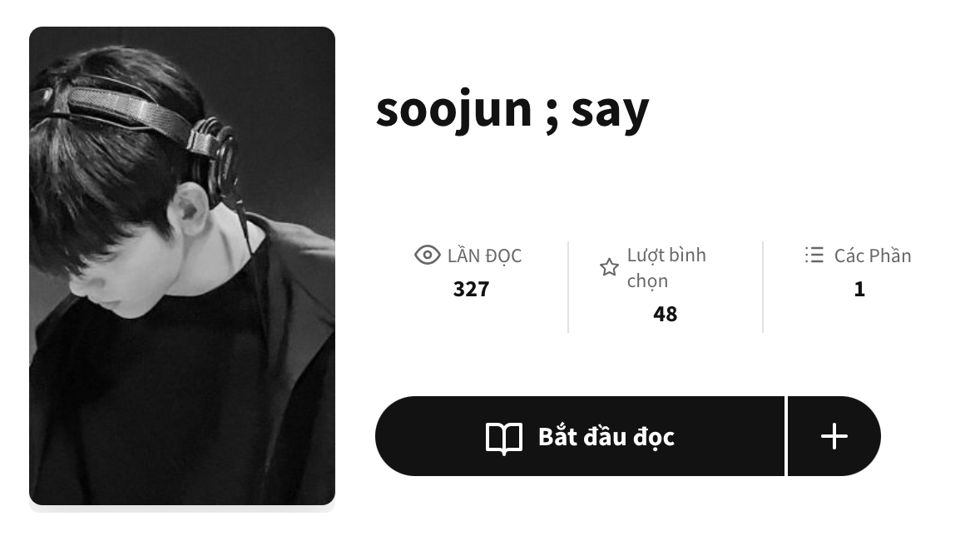This screenshot has height=536, width=980.
Task: Click the read count 327
Action: [x=471, y=290]
